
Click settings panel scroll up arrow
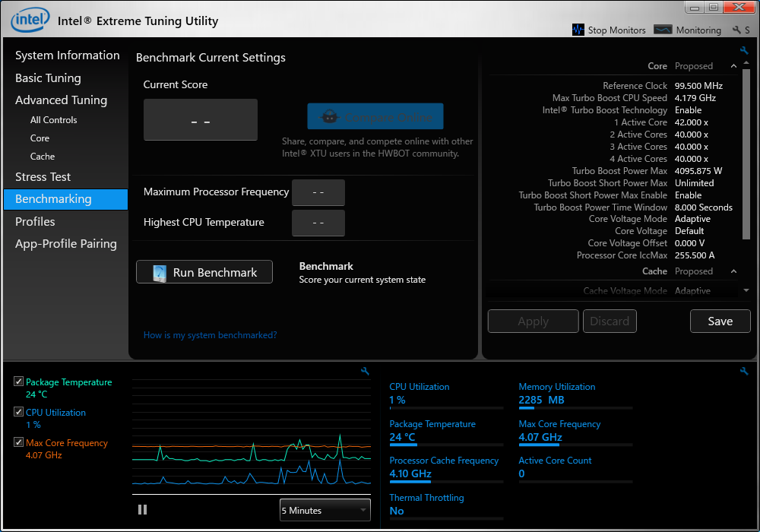tap(746, 63)
